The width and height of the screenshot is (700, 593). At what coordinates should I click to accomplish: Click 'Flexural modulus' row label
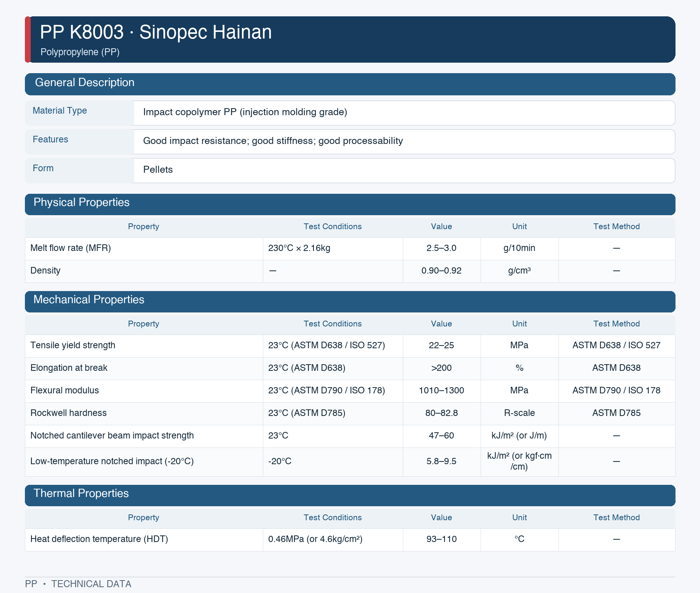tap(65, 390)
